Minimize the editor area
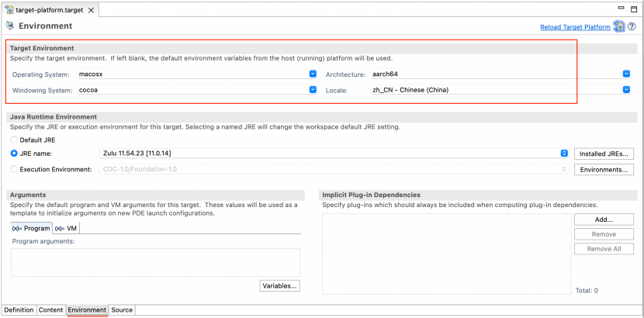Viewport: 644px width, 318px height. click(x=621, y=9)
